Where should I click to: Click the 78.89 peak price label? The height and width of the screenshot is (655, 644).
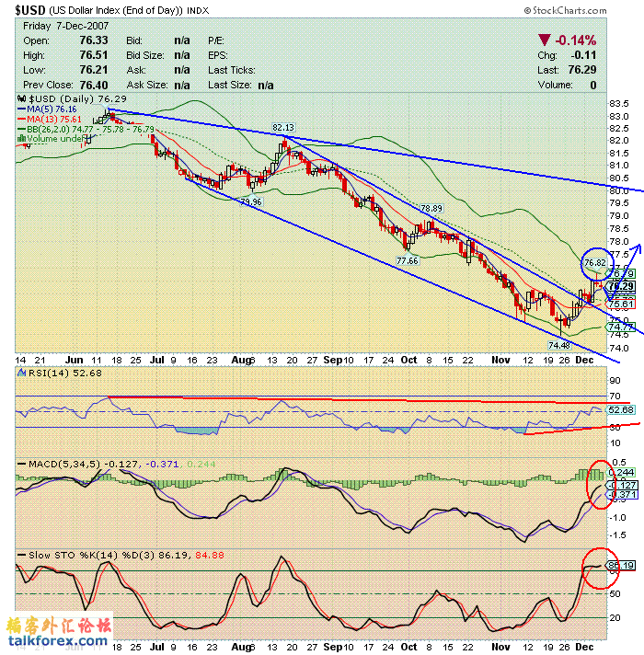click(431, 208)
